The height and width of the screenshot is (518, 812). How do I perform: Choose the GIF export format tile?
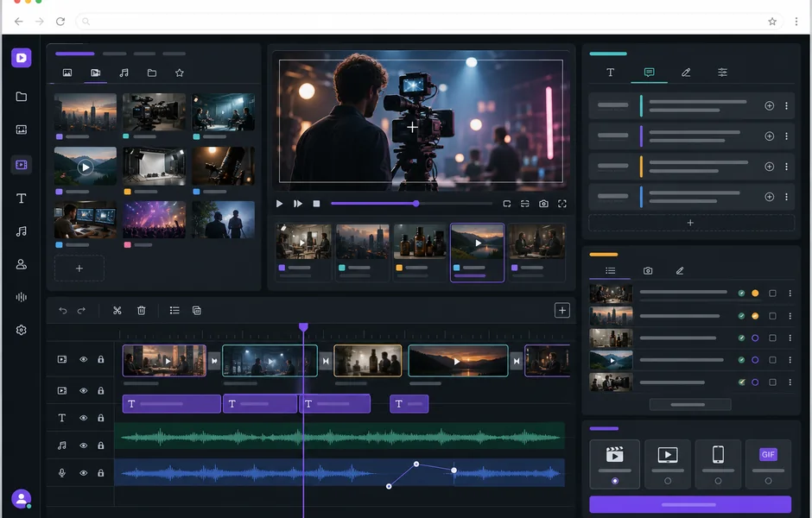pos(768,464)
